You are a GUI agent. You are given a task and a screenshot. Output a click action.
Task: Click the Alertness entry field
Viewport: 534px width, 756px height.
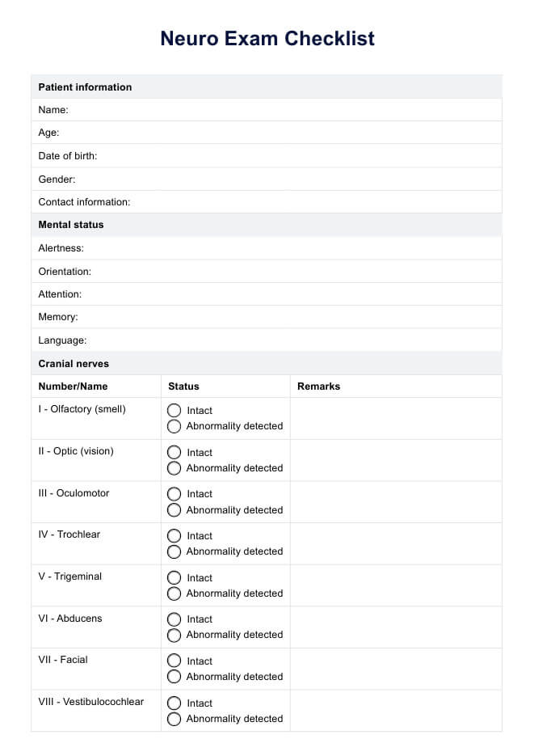(291, 248)
